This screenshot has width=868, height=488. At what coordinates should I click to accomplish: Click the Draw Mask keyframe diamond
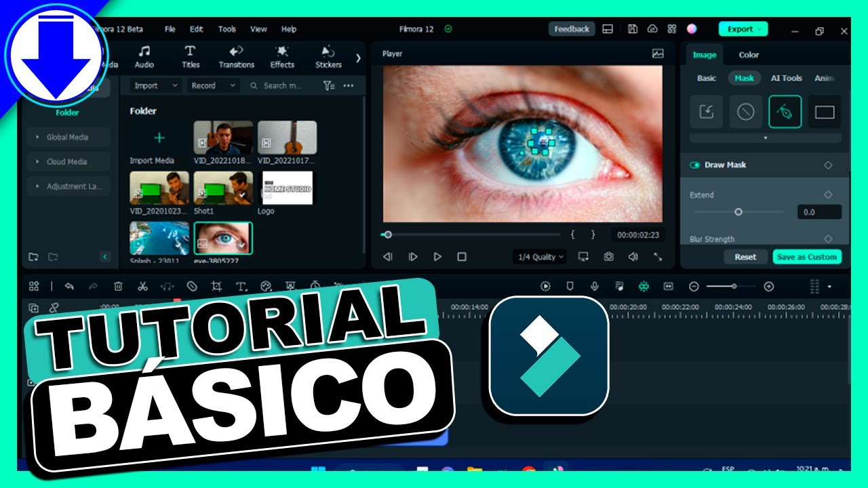tap(828, 165)
